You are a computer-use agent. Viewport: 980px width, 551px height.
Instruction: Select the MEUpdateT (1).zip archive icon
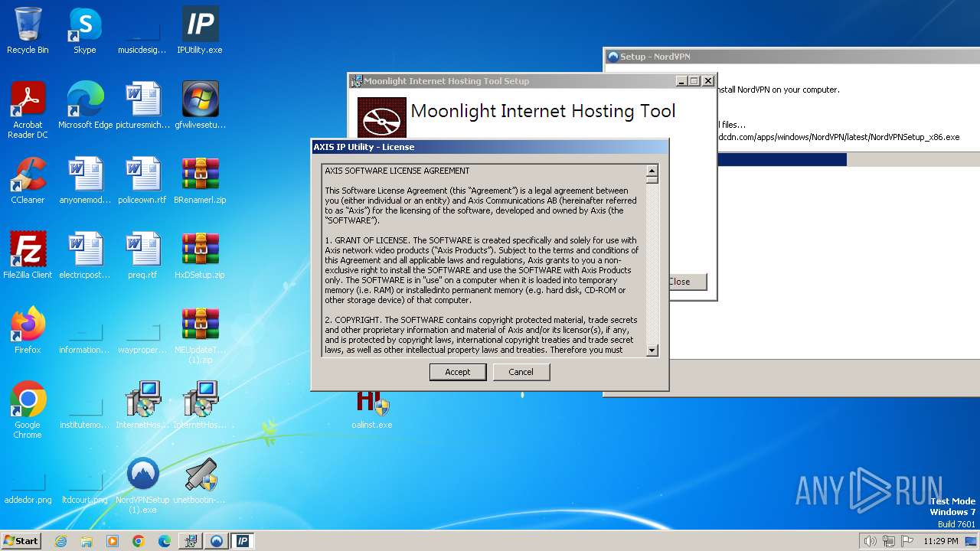click(x=200, y=335)
